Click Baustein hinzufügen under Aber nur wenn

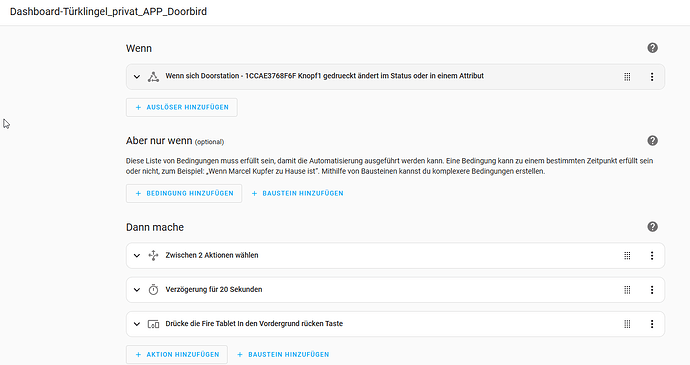(x=297, y=193)
